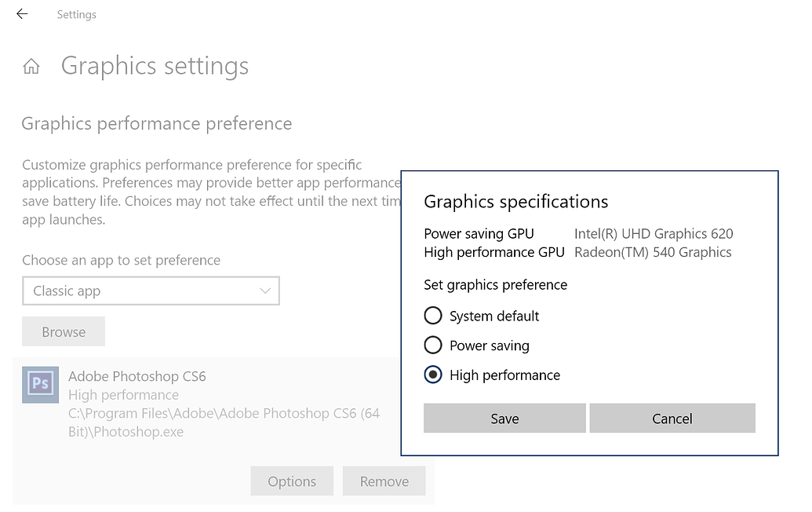Expand the app type selector chevron
Screen dimensions: 812x512
click(266, 291)
